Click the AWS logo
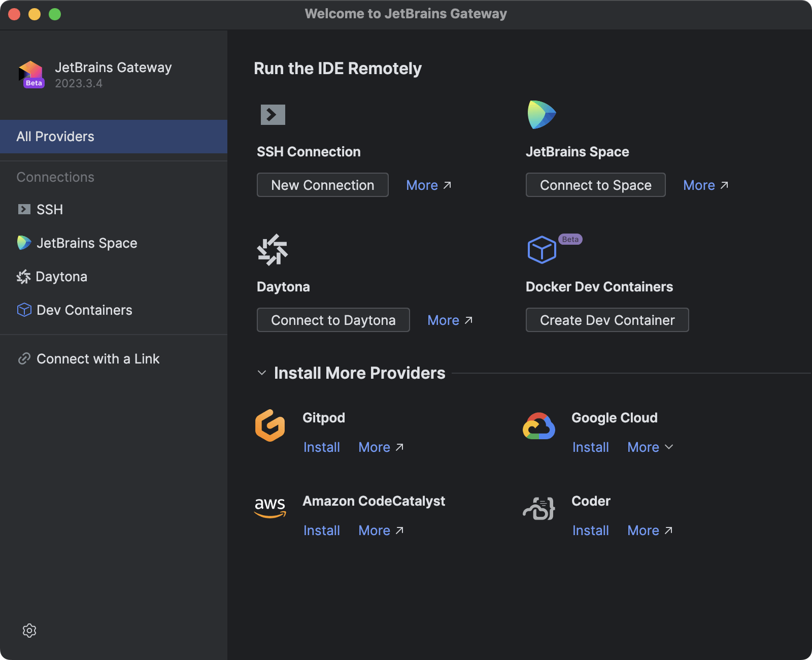 [270, 508]
